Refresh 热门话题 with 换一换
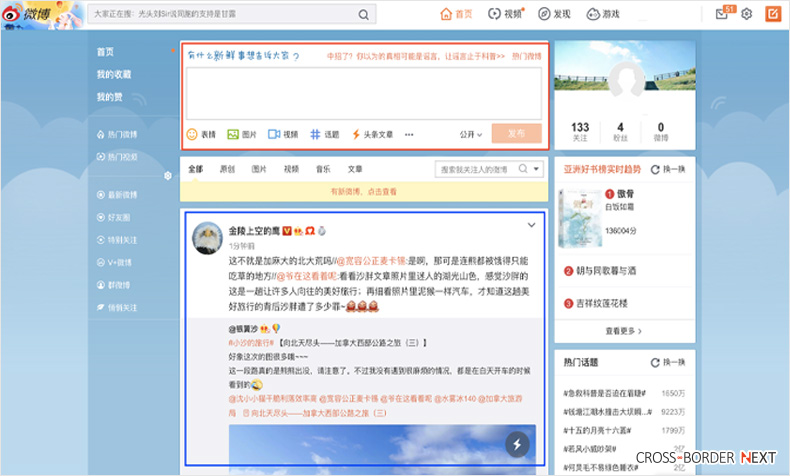Viewport: 790px width, 476px height. pyautogui.click(x=668, y=363)
